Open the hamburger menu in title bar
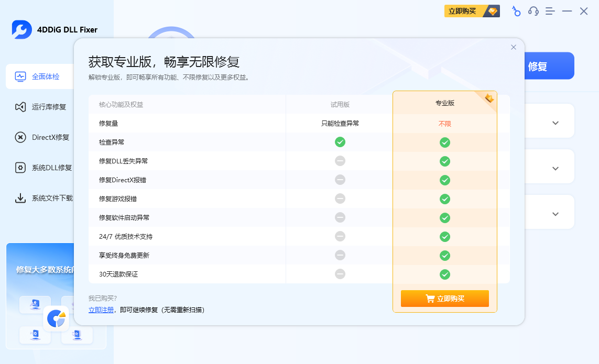Viewport: 599px width, 364px height. coord(550,11)
